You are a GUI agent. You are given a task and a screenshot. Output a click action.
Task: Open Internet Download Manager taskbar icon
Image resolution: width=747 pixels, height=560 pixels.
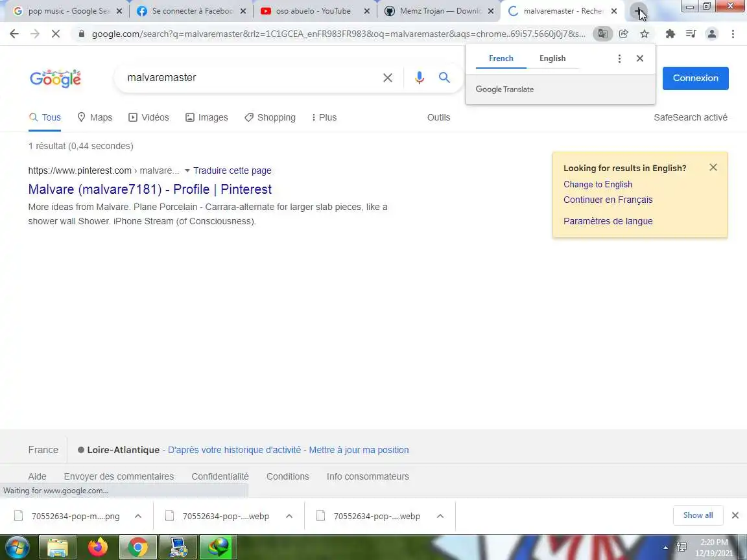[218, 547]
